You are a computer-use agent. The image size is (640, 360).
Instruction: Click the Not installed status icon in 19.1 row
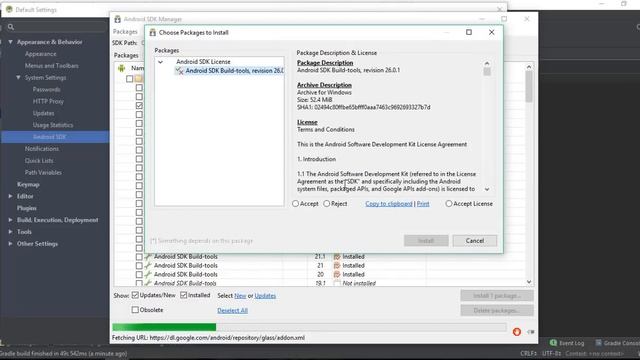[337, 283]
